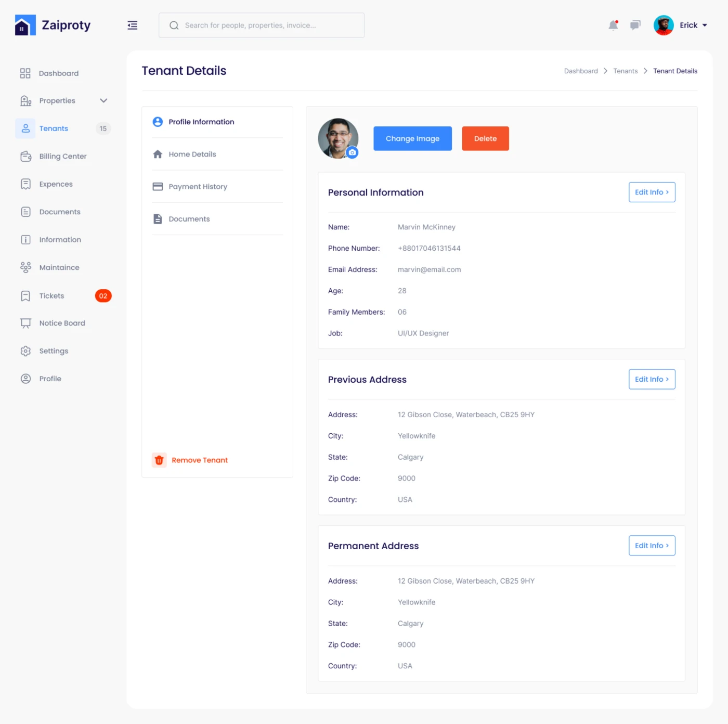The width and height of the screenshot is (728, 724).
Task: Open Notice Board menu item
Action: click(x=62, y=323)
